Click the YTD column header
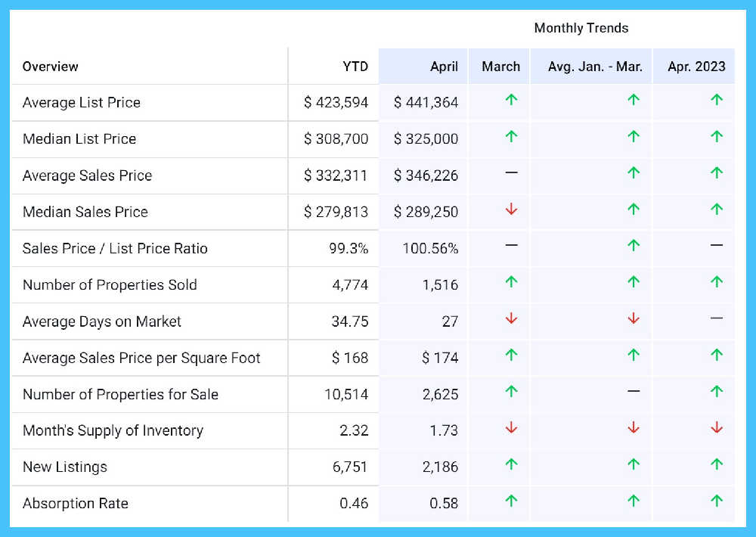Screen dimensions: 756x537 (x=355, y=67)
